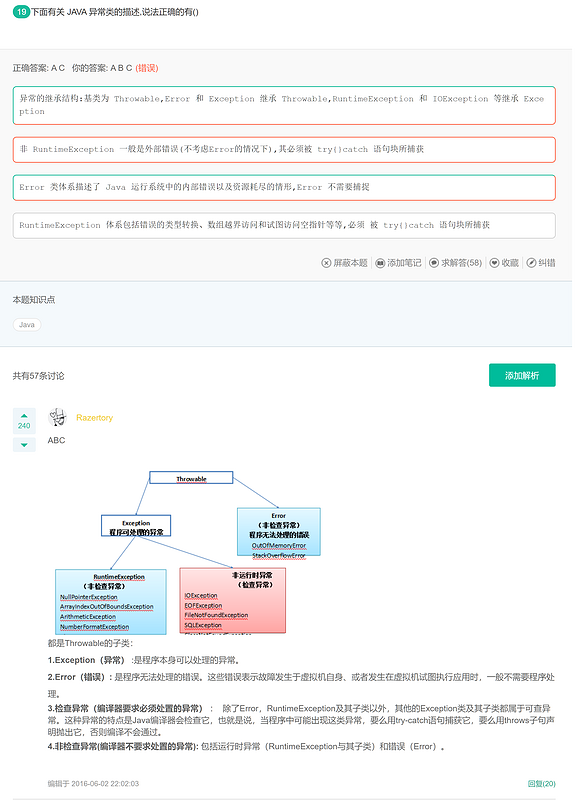
Task: Click the 正确答案: A C text
Action: pyautogui.click(x=39, y=68)
